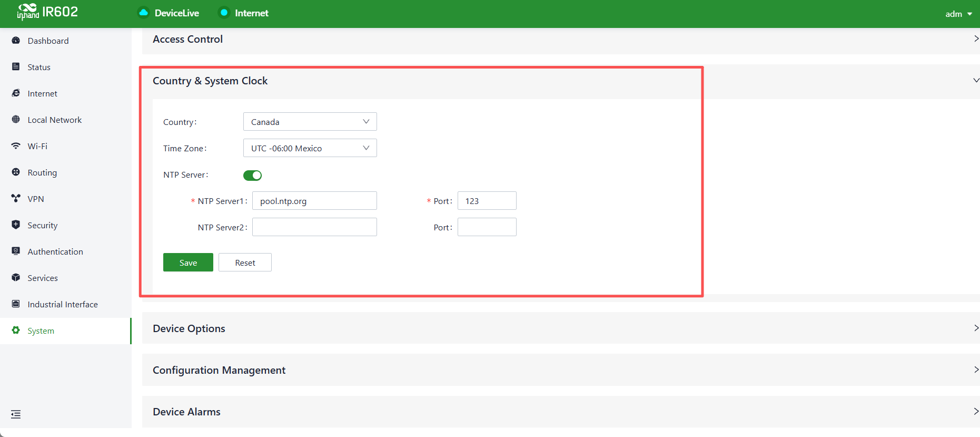980x437 pixels.
Task: Click the DeviceLive cloud status icon
Action: 143,13
